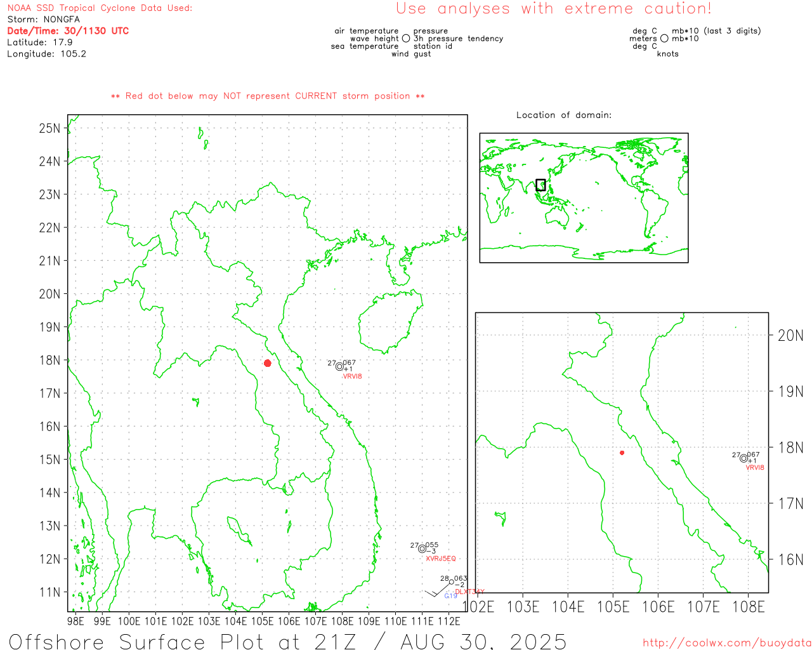Click the 'wave height' legend label

coord(374,39)
